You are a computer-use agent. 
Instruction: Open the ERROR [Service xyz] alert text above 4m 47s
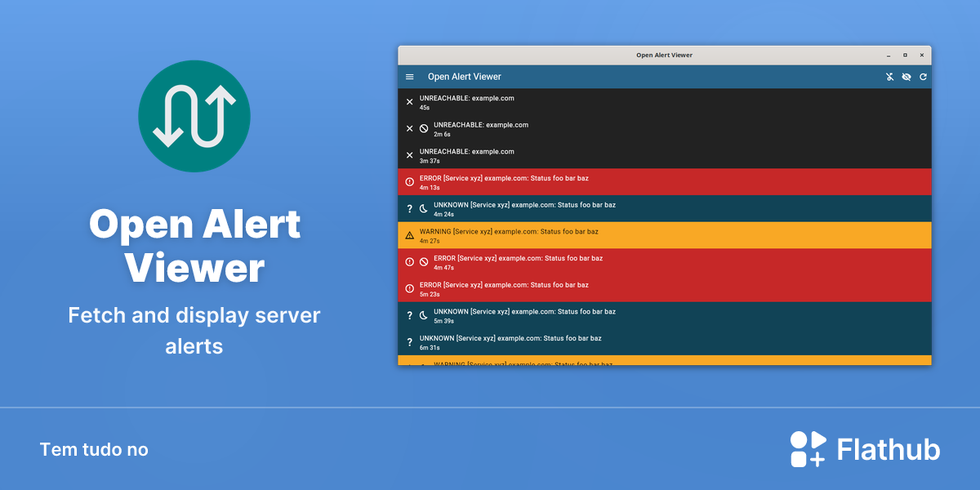pos(518,258)
